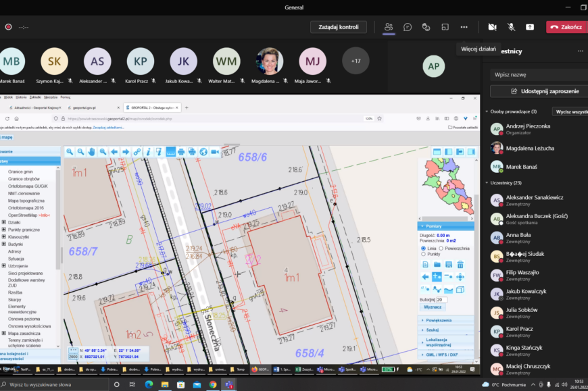Click the share content icon beside Zakończ
The width and height of the screenshot is (588, 391).
529,27
